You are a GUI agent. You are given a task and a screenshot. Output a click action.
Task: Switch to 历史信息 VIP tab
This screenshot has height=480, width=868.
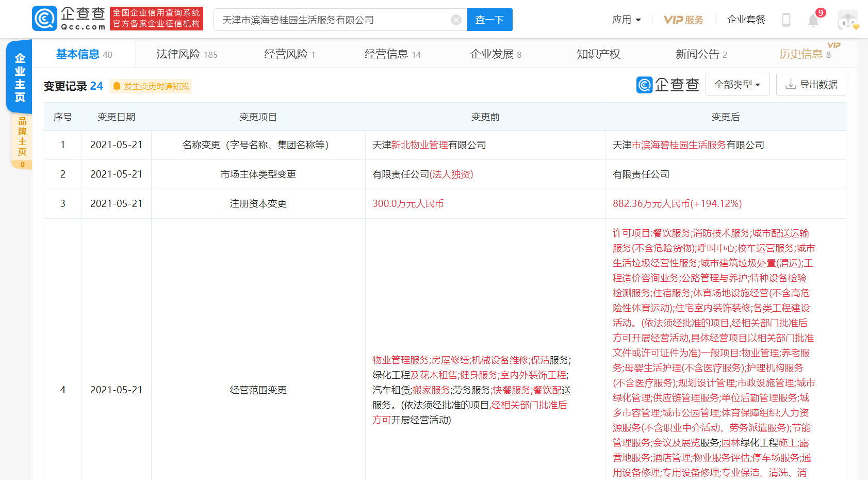pyautogui.click(x=805, y=54)
